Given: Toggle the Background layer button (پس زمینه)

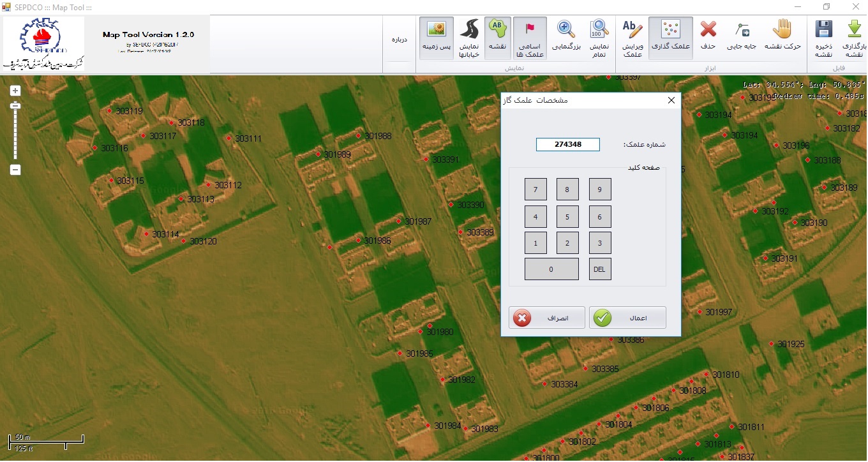Looking at the screenshot, I should coord(437,38).
